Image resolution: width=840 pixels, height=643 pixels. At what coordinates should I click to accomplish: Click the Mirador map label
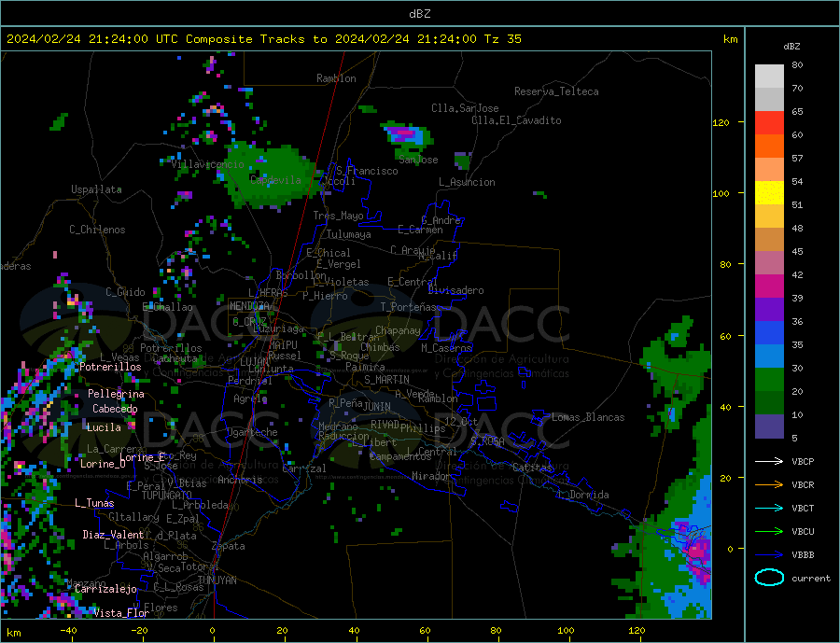coord(431,476)
